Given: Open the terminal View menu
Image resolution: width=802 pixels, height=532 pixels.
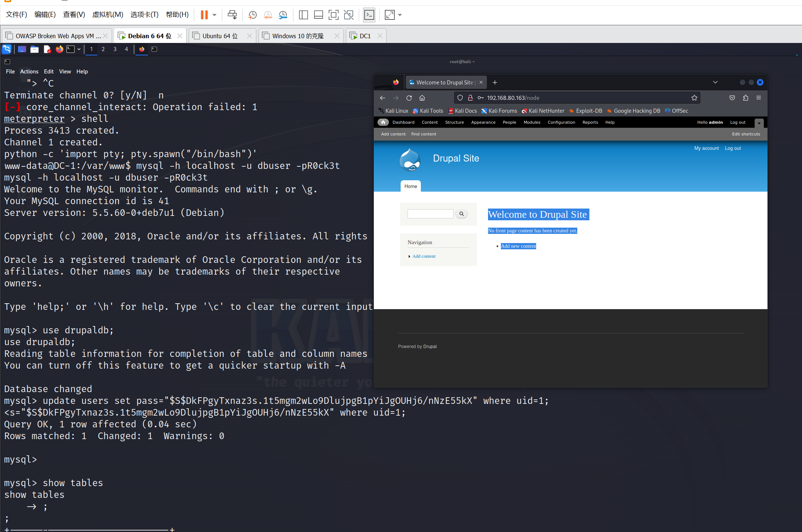Looking at the screenshot, I should pyautogui.click(x=65, y=71).
